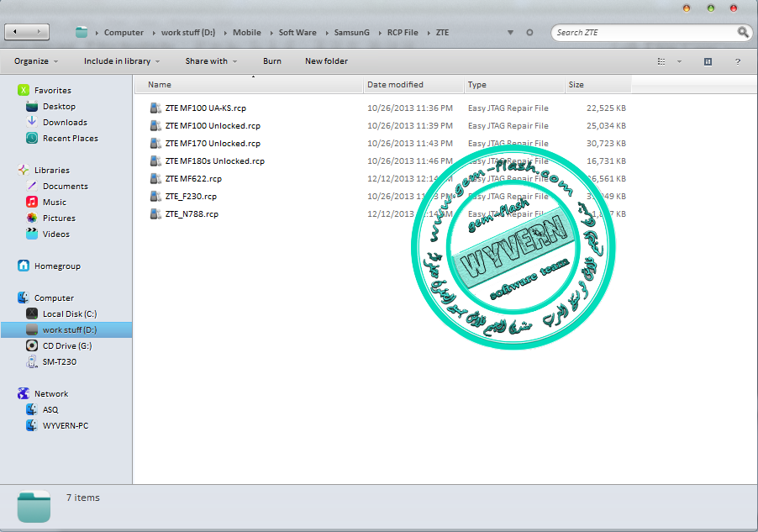Click the CD Drive (G:) disc icon
Screen dimensions: 758x532
(x=32, y=345)
